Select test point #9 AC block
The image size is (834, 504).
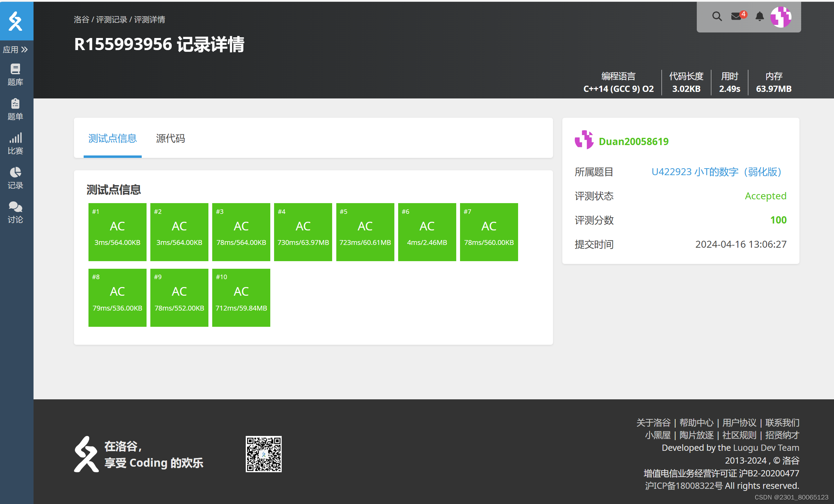(x=179, y=297)
